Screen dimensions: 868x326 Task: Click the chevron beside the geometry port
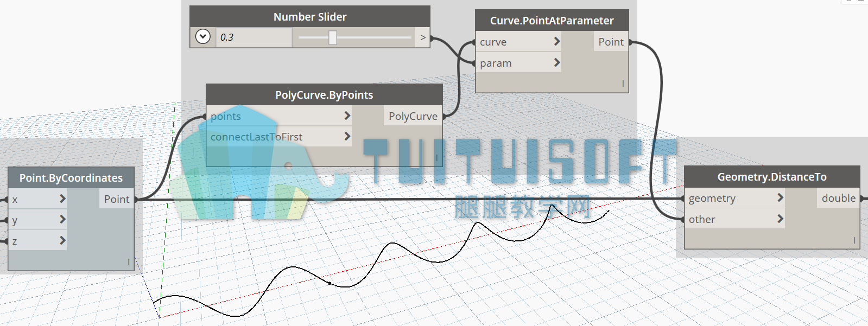(780, 197)
